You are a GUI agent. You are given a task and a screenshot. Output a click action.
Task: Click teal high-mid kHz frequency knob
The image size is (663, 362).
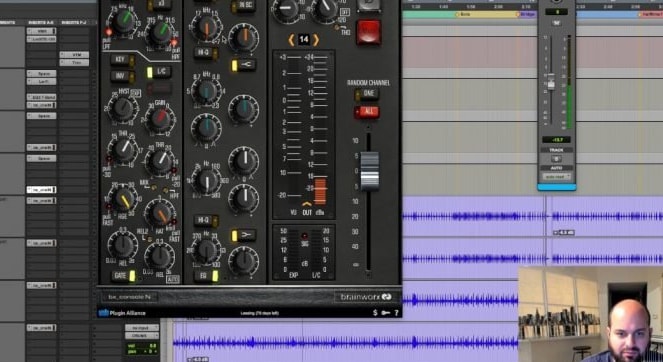click(206, 92)
